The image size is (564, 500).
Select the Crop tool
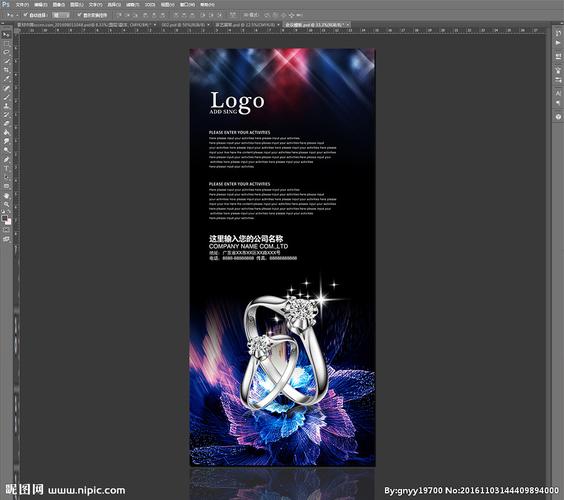pyautogui.click(x=6, y=70)
